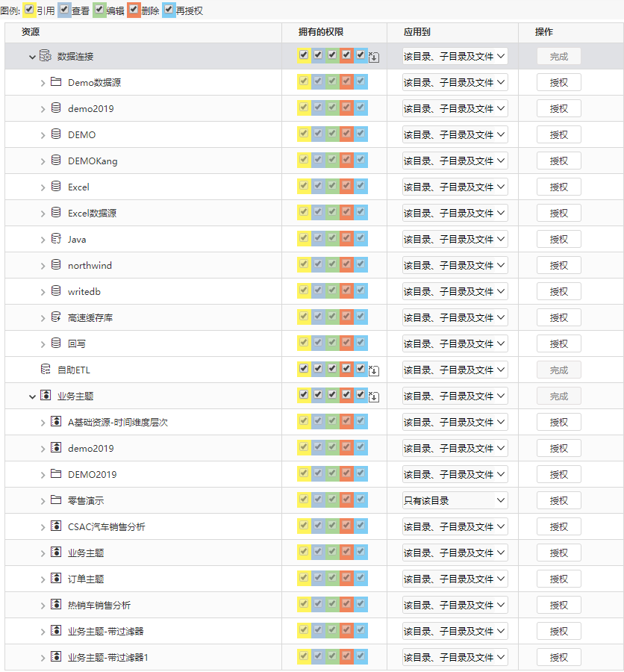This screenshot has width=624, height=672.
Task: Collapse the 数据连接 tree node
Action: [x=32, y=57]
